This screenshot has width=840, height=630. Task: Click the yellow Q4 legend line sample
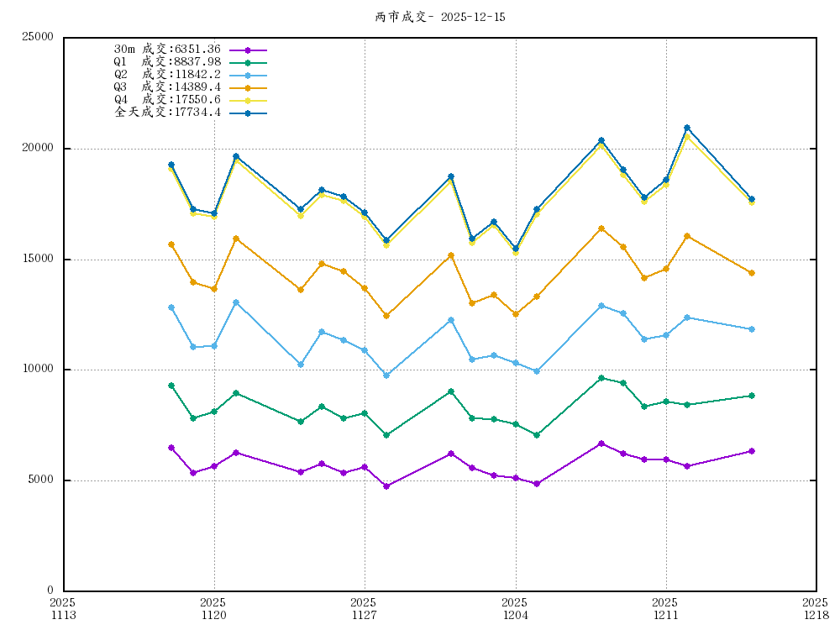tap(248, 100)
